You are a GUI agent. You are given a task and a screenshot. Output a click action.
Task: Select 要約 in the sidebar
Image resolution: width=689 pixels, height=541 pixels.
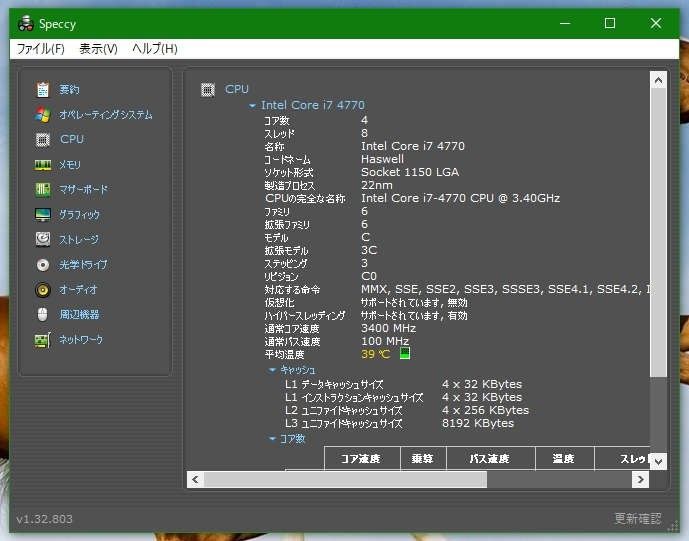pyautogui.click(x=69, y=90)
